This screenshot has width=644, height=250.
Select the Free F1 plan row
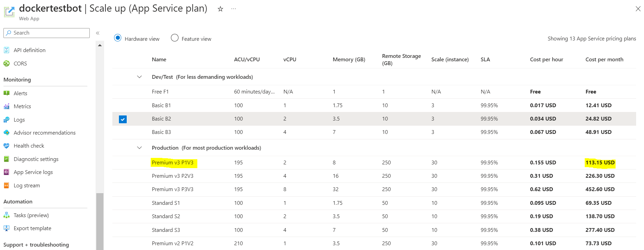pos(374,92)
